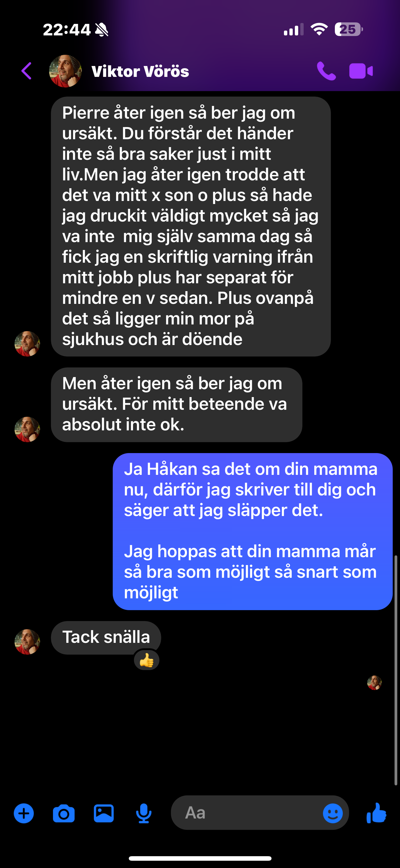The height and width of the screenshot is (868, 400).
Task: Open the blue plus attachments menu
Action: [24, 813]
